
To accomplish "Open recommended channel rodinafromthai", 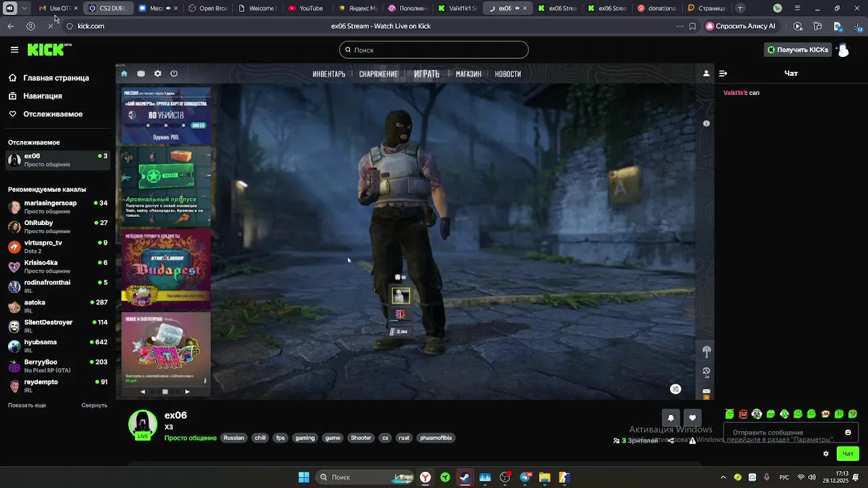I will [x=58, y=286].
